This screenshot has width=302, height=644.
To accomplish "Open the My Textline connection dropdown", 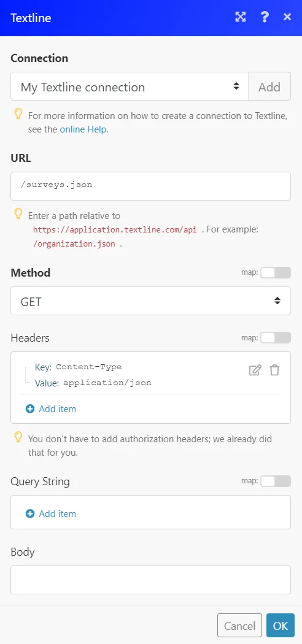I will (x=130, y=86).
